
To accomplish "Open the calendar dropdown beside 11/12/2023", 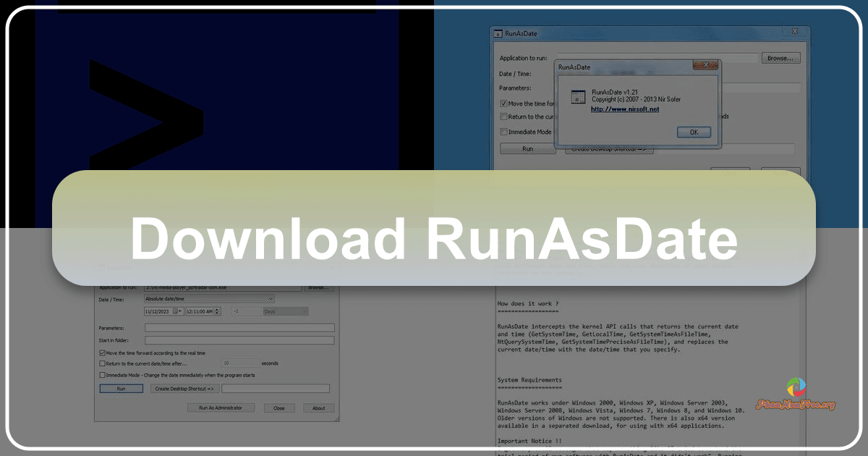I will [177, 311].
